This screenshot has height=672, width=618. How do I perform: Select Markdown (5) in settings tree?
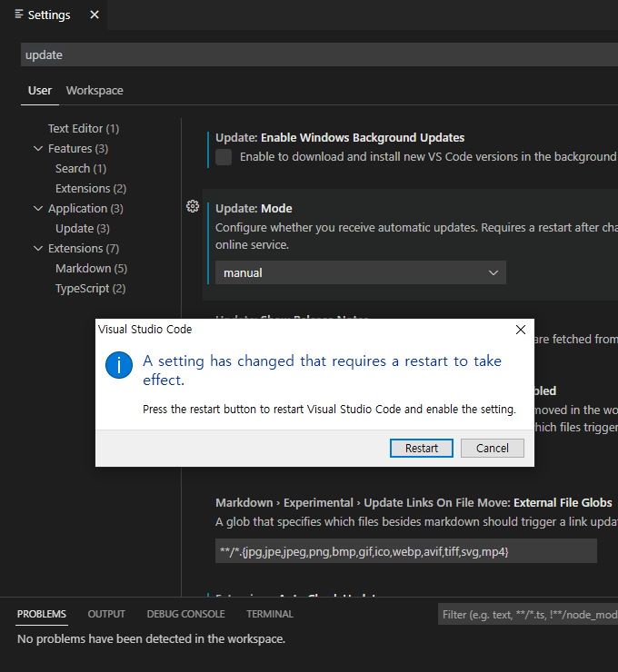(92, 268)
